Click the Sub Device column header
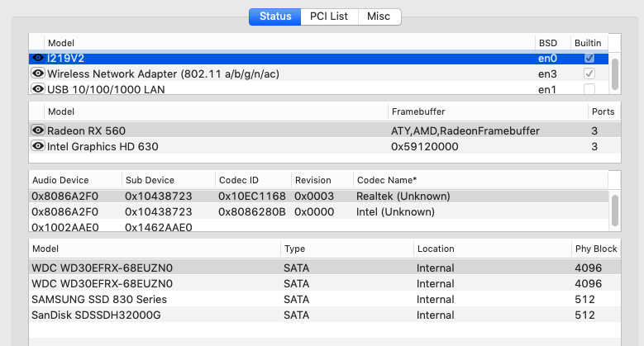The image size is (644, 346). (169, 180)
